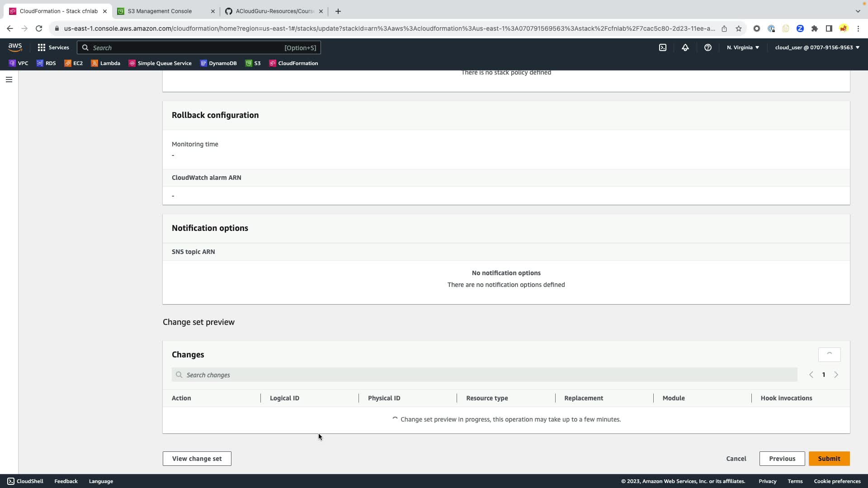Click the Cancel link
This screenshot has width=868, height=488.
(736, 458)
